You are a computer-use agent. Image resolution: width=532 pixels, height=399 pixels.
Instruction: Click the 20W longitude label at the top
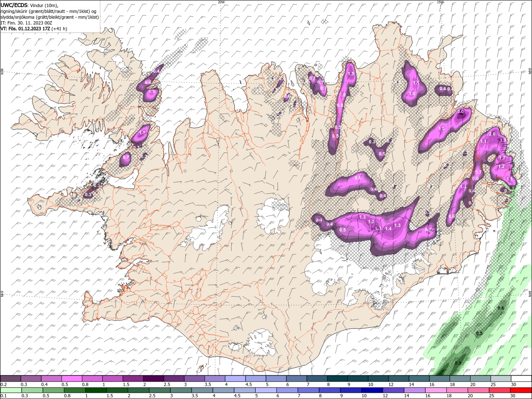click(221, 2)
